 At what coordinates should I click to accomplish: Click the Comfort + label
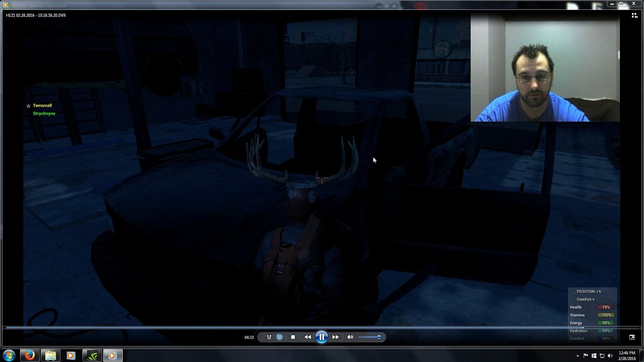coord(585,300)
